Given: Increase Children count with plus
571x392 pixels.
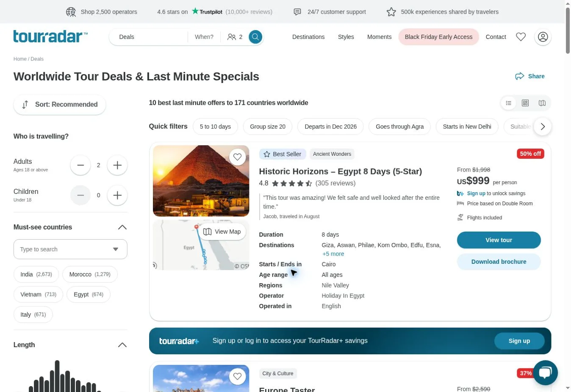Looking at the screenshot, I should [x=117, y=195].
